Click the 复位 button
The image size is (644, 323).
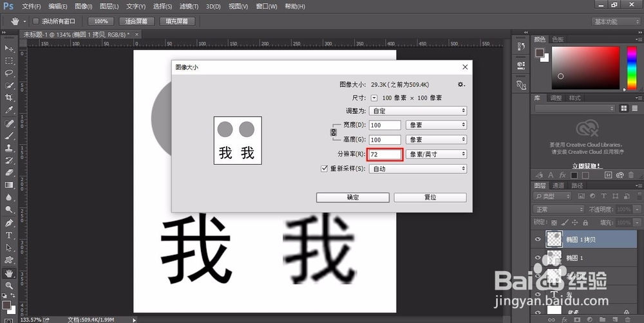[x=430, y=198]
